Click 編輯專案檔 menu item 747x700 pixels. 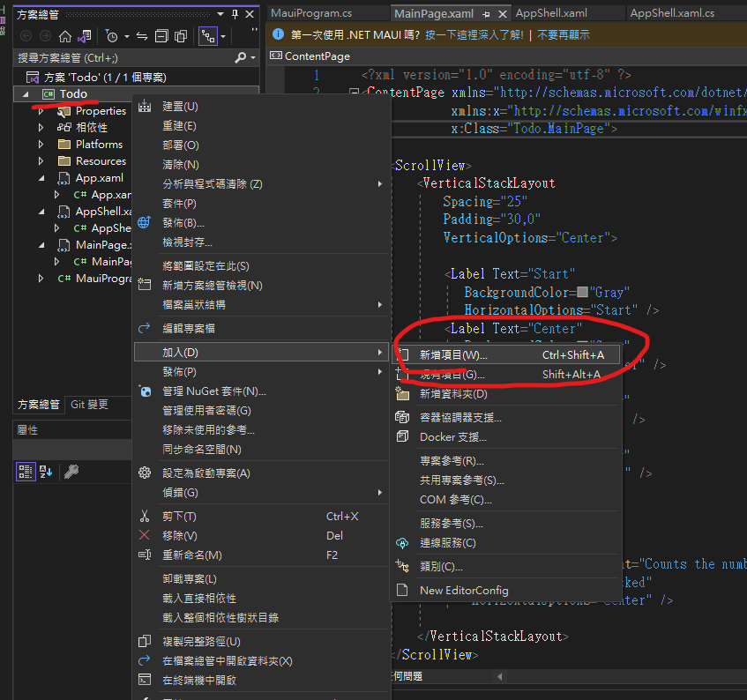click(x=261, y=329)
